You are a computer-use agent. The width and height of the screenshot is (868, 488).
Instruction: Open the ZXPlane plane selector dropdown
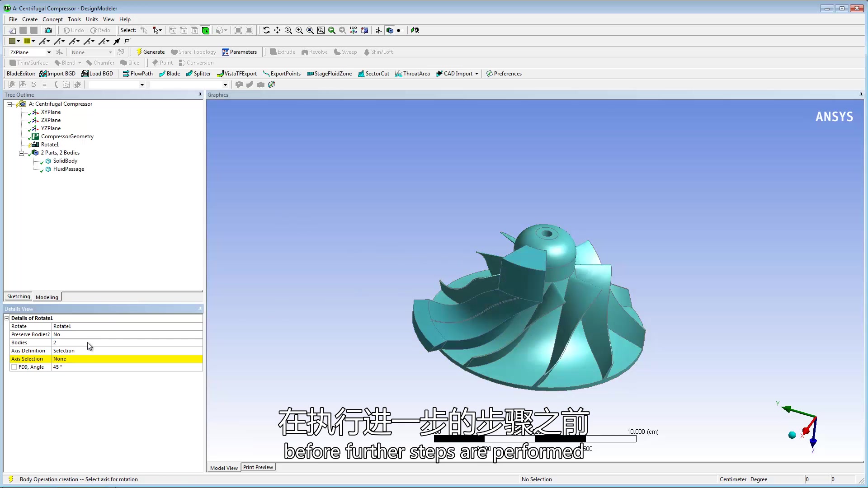point(49,52)
